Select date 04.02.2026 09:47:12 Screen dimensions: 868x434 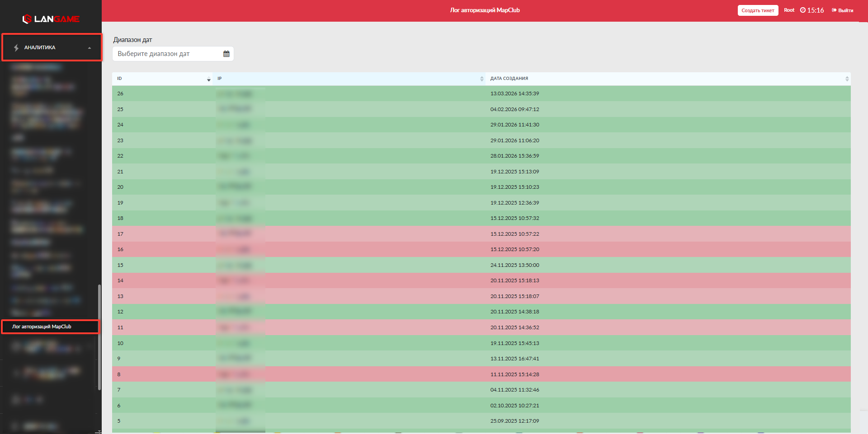[514, 109]
